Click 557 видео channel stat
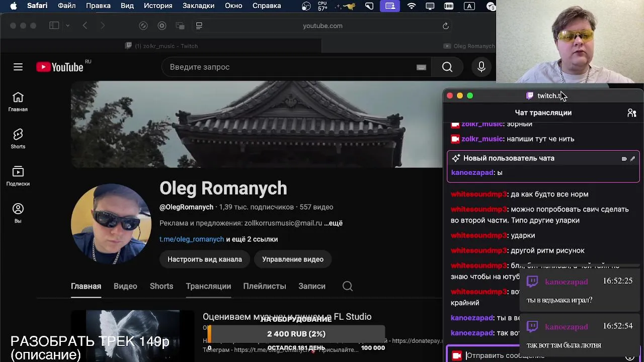This screenshot has width=644, height=362. tap(316, 207)
